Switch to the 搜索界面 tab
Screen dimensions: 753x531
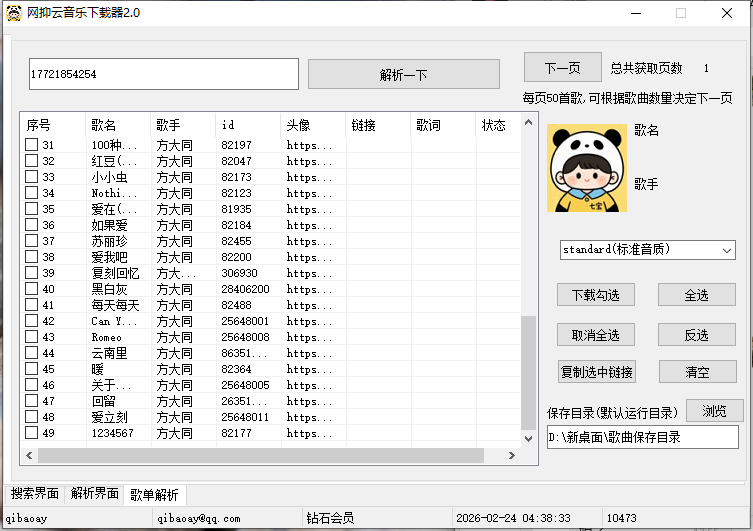coord(35,494)
